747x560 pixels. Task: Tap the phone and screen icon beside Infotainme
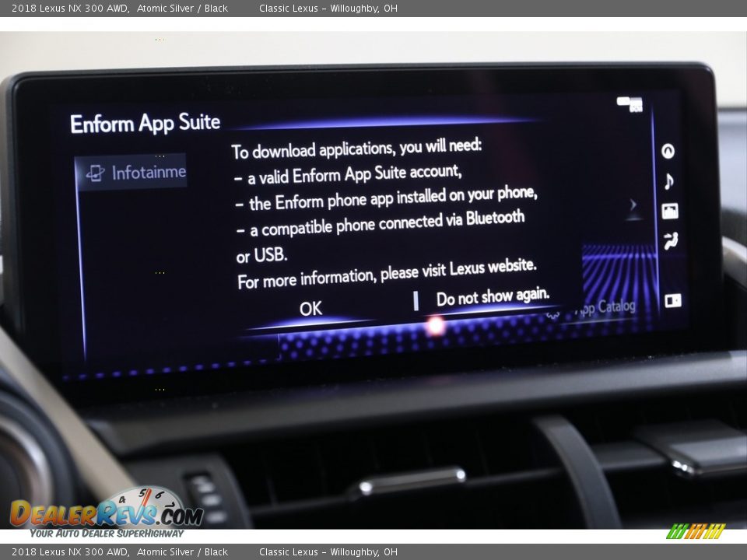95,173
